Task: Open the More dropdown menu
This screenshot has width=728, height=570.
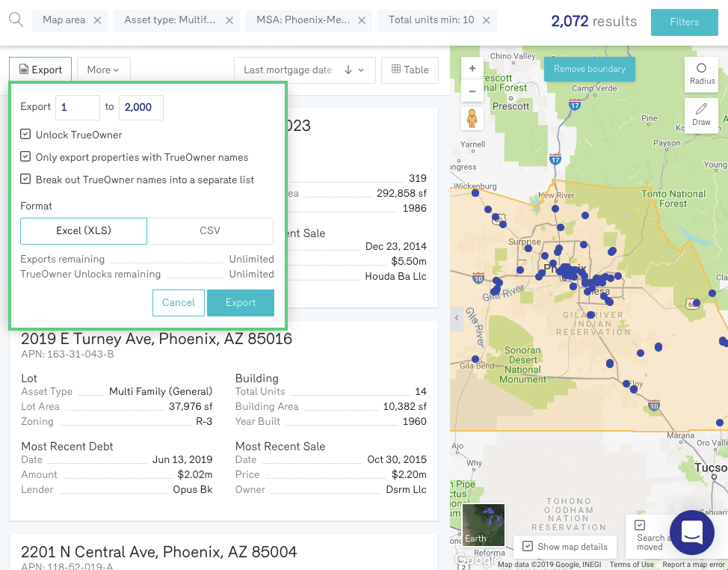Action: tap(103, 70)
